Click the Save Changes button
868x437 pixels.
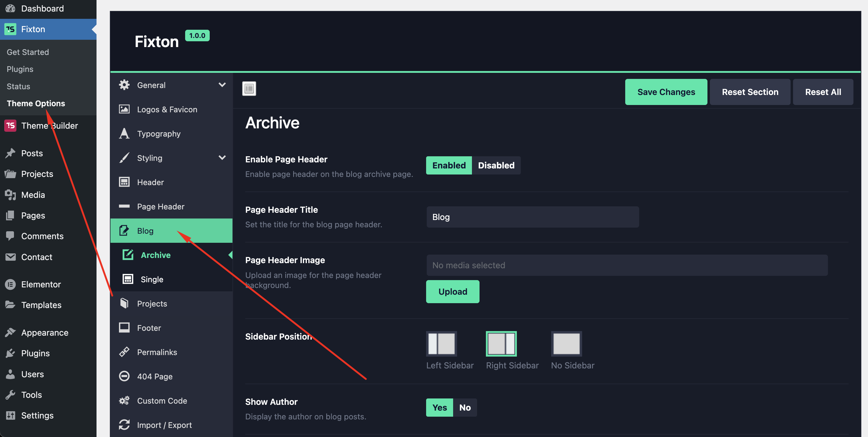[666, 92]
